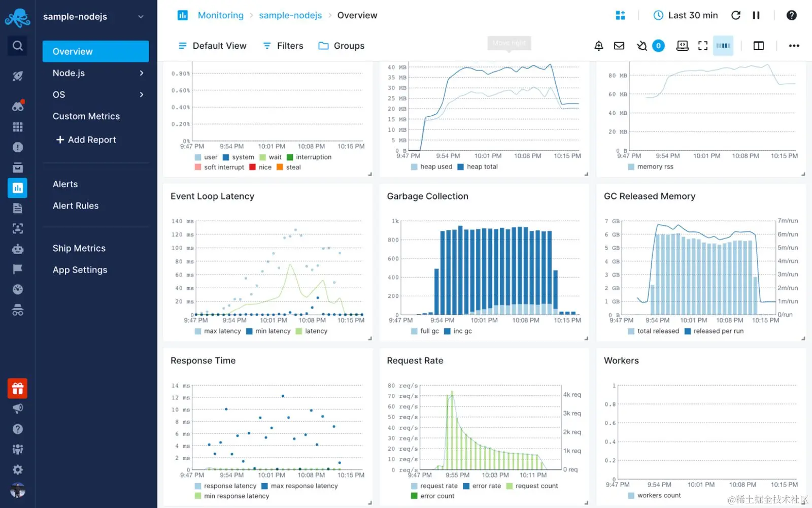Open the search panel in the sidebar
812x508 pixels.
point(17,45)
